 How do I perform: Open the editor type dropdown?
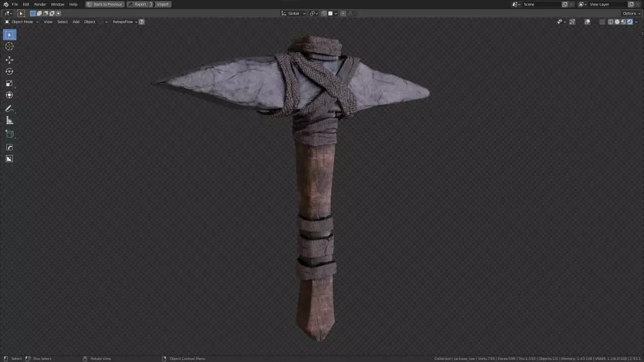(8, 14)
